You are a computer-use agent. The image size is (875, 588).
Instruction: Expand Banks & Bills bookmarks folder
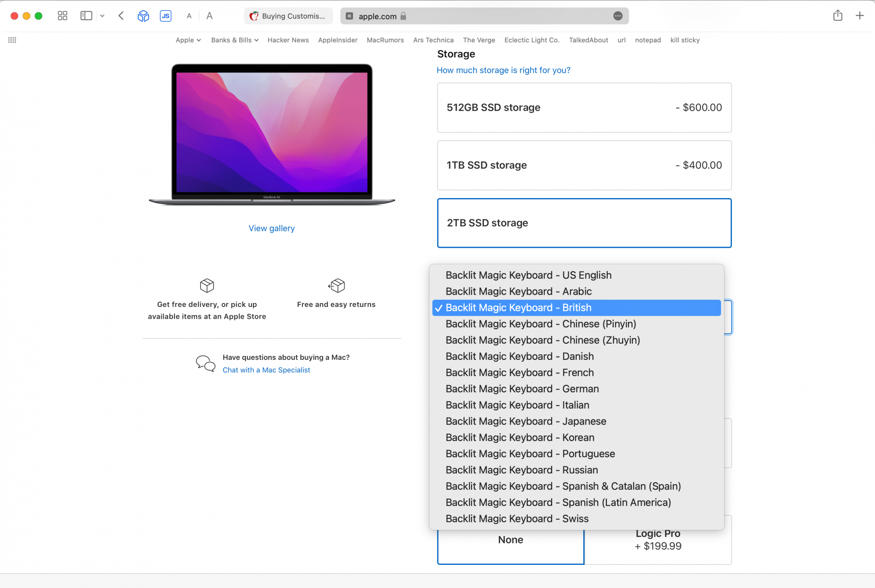[234, 40]
